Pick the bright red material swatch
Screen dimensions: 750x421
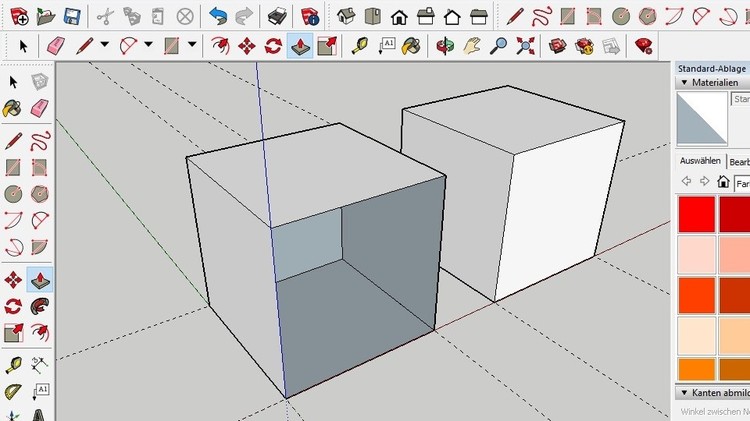point(697,214)
